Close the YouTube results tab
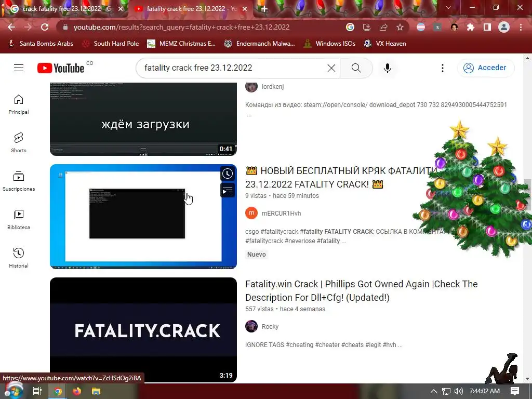532x399 pixels. 245,9
